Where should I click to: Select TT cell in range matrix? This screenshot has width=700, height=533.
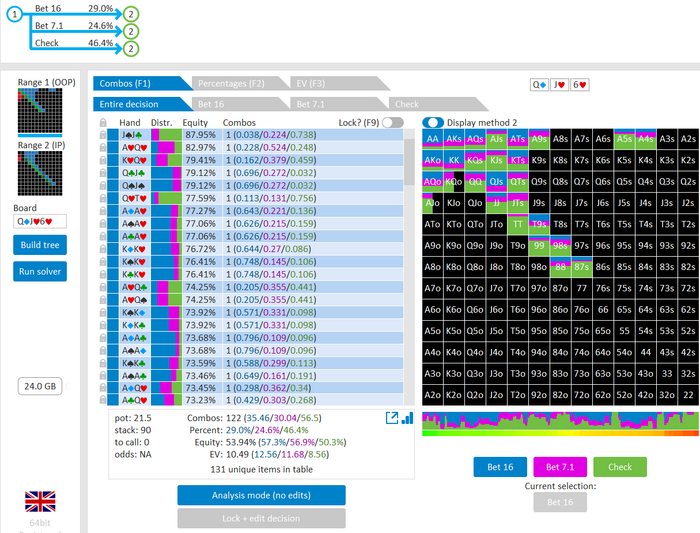tap(518, 225)
